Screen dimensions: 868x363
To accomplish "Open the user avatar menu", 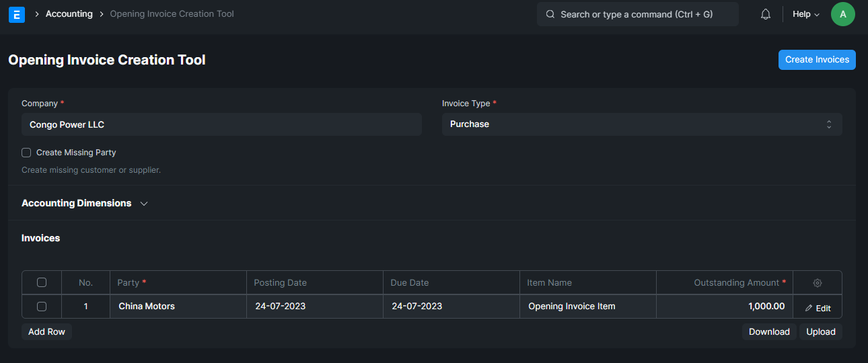I will [x=843, y=14].
